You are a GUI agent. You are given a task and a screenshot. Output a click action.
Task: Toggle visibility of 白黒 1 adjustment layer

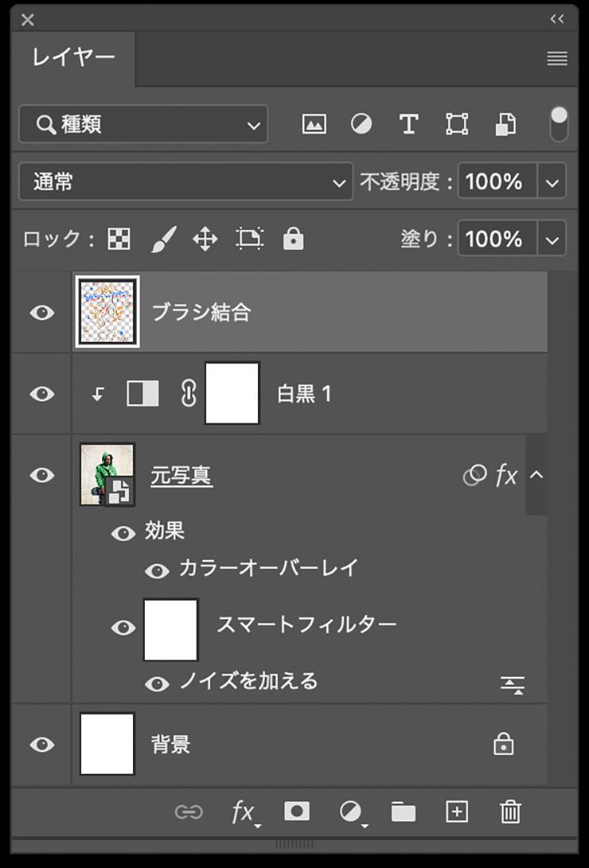coord(42,394)
